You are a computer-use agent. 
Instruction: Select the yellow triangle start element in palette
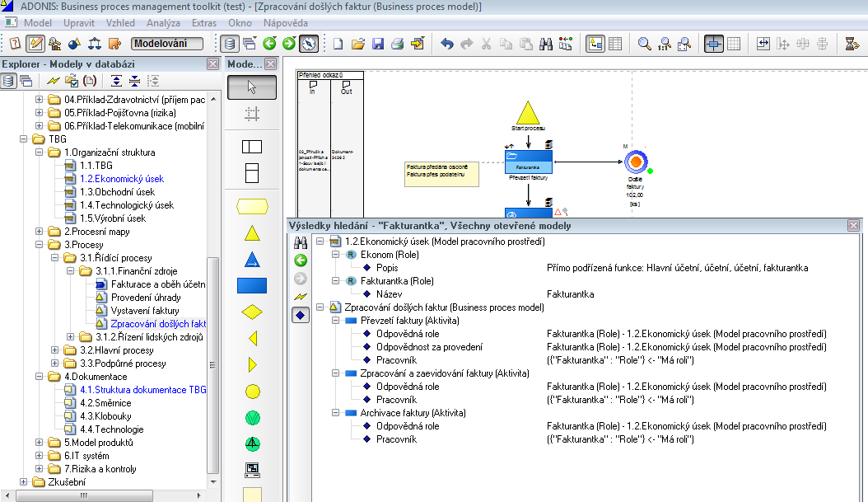point(252,233)
